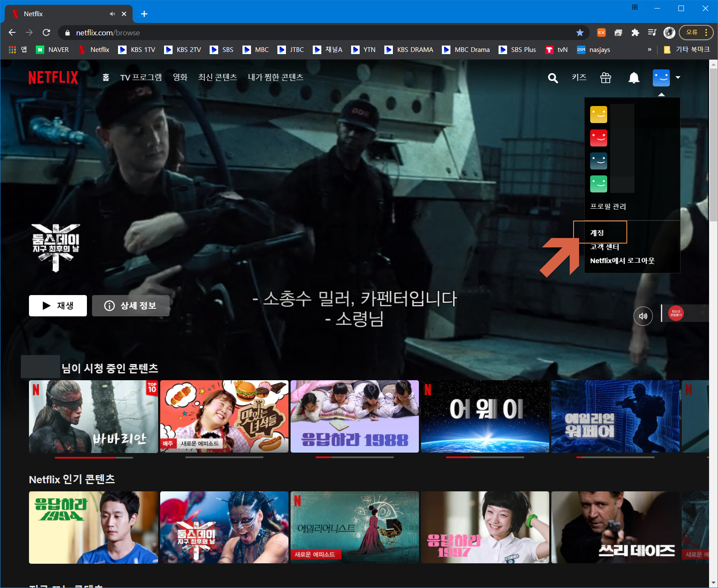Image resolution: width=718 pixels, height=588 pixels.
Task: Open 프로필 관리 in the profile menu
Action: pyautogui.click(x=608, y=207)
